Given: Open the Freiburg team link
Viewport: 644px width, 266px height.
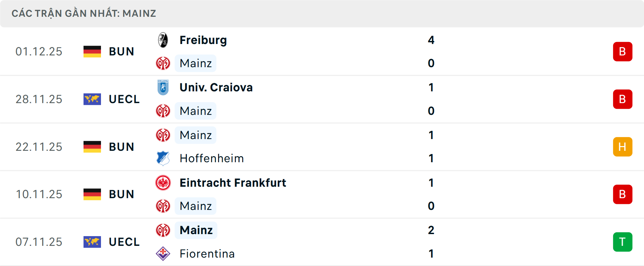Looking at the screenshot, I should point(203,40).
